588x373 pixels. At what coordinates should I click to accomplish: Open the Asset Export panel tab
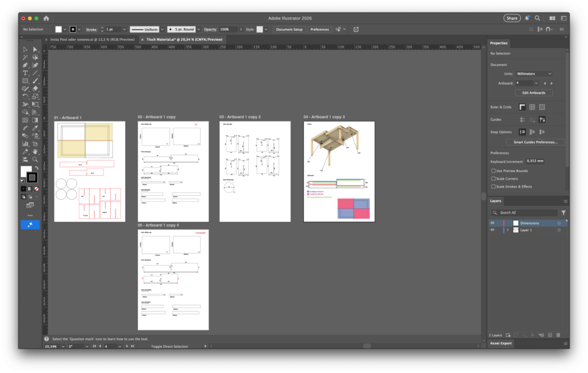click(501, 343)
